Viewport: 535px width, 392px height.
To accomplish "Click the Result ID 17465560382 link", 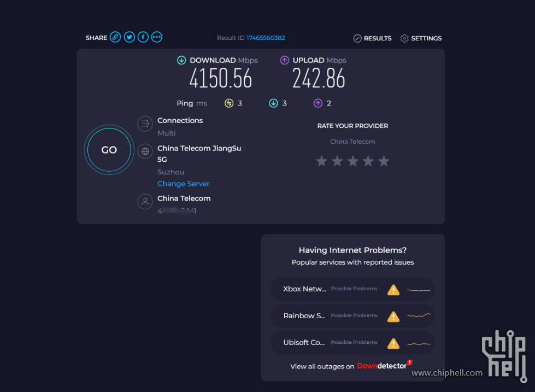I will 266,38.
